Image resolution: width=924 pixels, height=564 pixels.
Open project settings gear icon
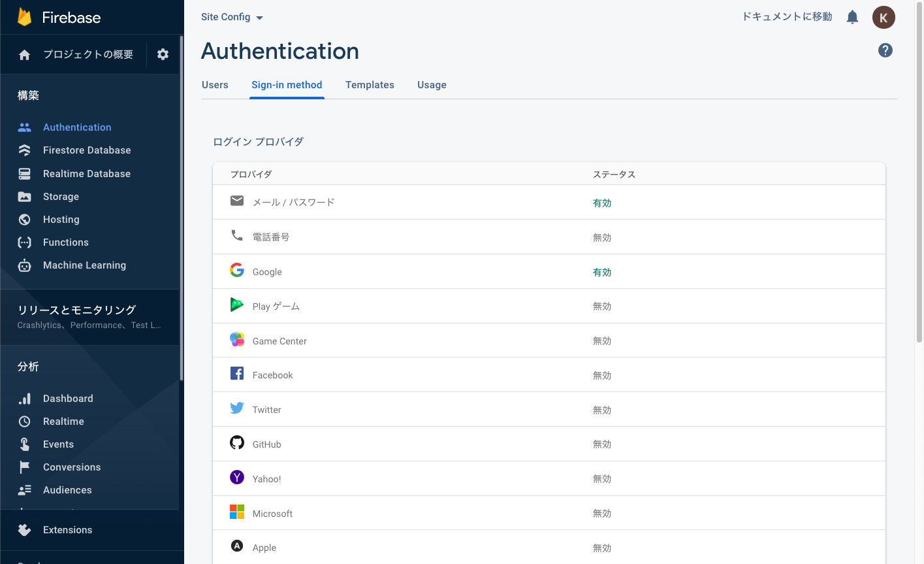tap(163, 54)
